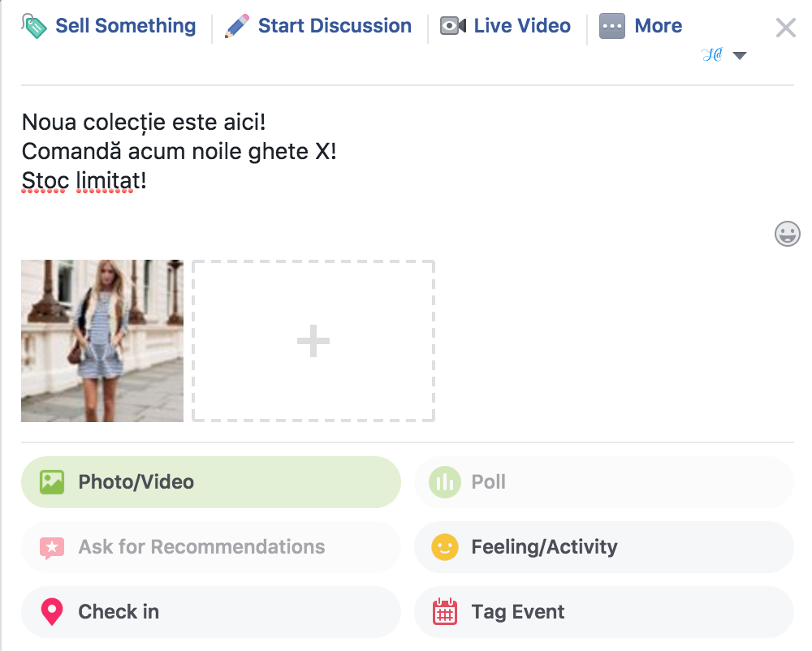The height and width of the screenshot is (651, 812).
Task: Open the More options menu
Action: pyautogui.click(x=658, y=26)
